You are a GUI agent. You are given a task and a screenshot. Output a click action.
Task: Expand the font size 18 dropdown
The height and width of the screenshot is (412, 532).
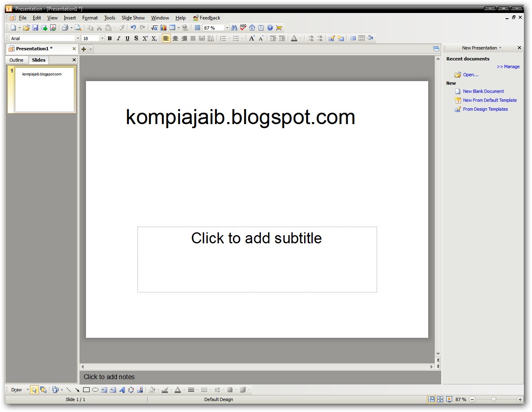(102, 38)
